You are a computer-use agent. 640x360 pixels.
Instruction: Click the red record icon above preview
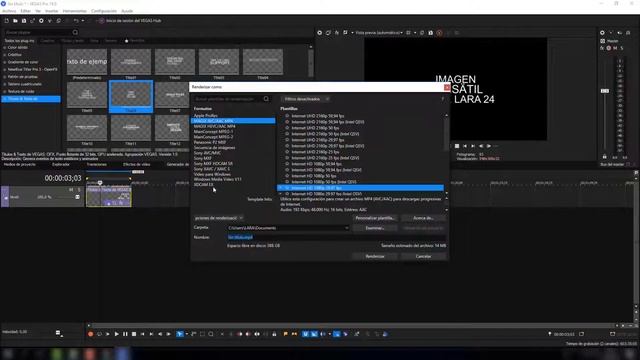440,33
